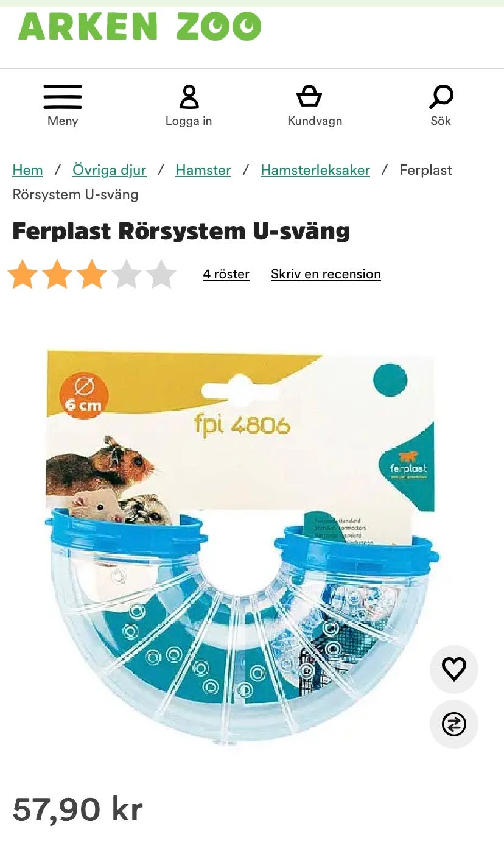
Task: Click the Meny label text
Action: pyautogui.click(x=63, y=121)
